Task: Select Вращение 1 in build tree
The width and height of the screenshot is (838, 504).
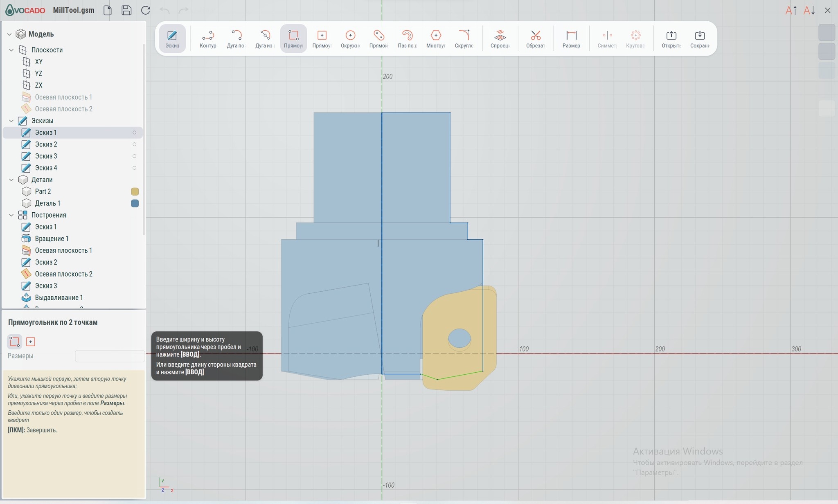Action: click(52, 239)
